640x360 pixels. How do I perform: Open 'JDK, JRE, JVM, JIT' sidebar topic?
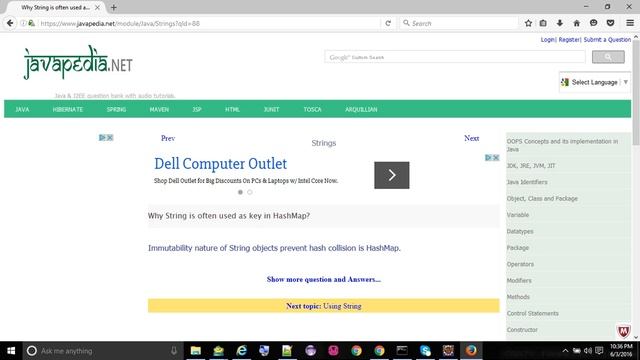(x=531, y=166)
